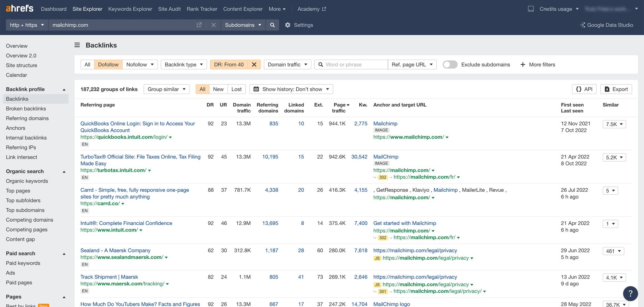
Task: Collapse the Paid search section
Action: click(x=64, y=254)
